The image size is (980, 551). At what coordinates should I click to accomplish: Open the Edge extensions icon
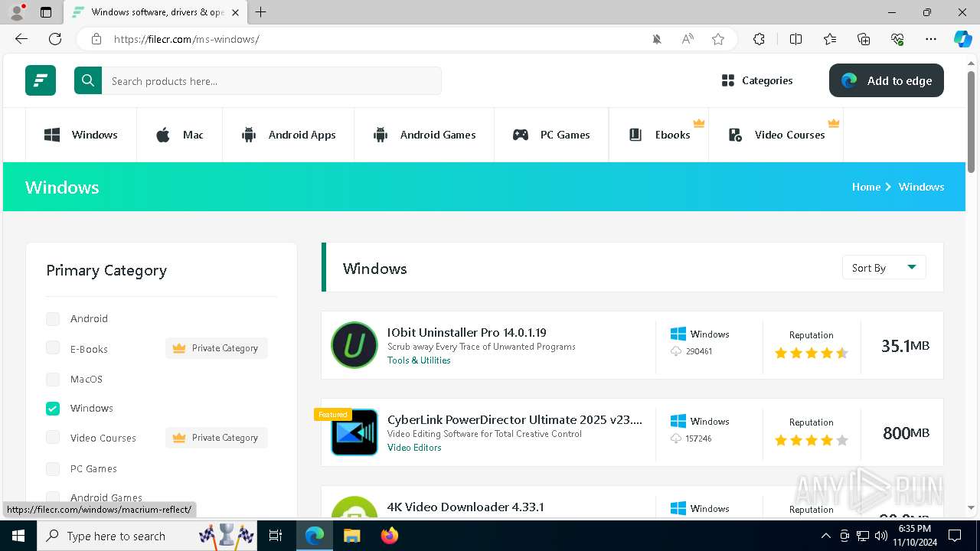click(759, 39)
